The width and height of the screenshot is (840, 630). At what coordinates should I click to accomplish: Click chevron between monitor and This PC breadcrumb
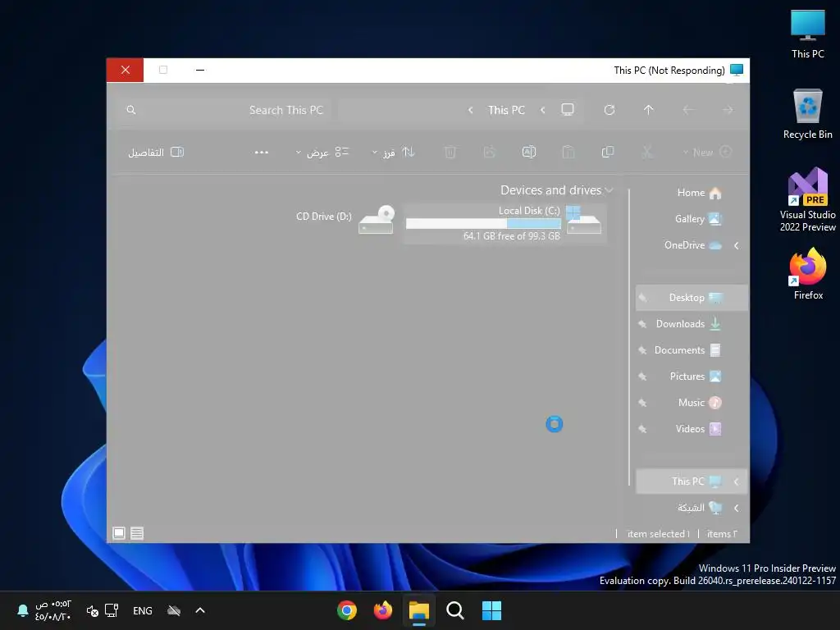(x=543, y=110)
